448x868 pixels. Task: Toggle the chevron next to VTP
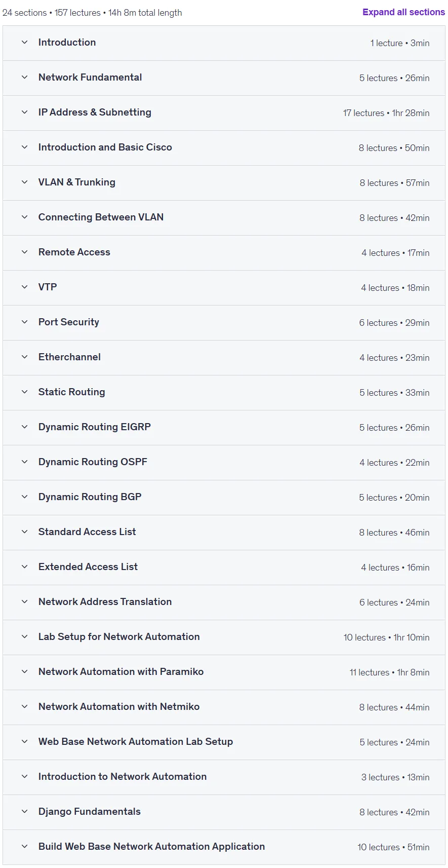tap(24, 287)
